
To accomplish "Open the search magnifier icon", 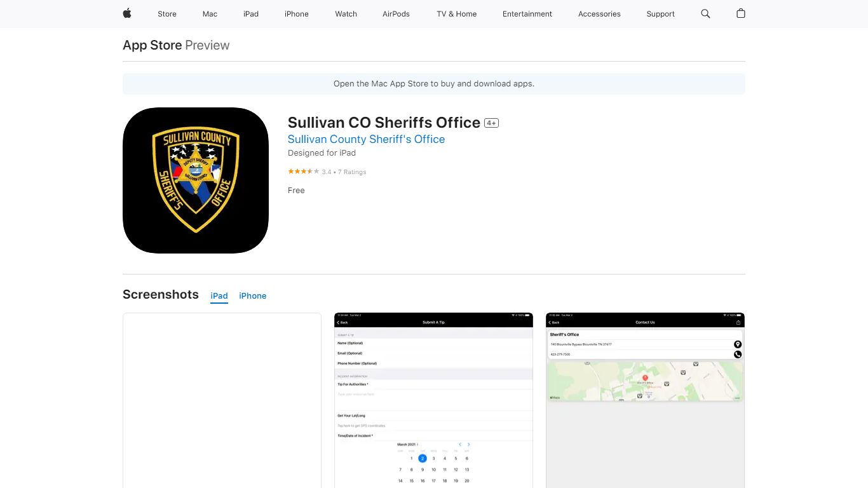I will (x=705, y=13).
